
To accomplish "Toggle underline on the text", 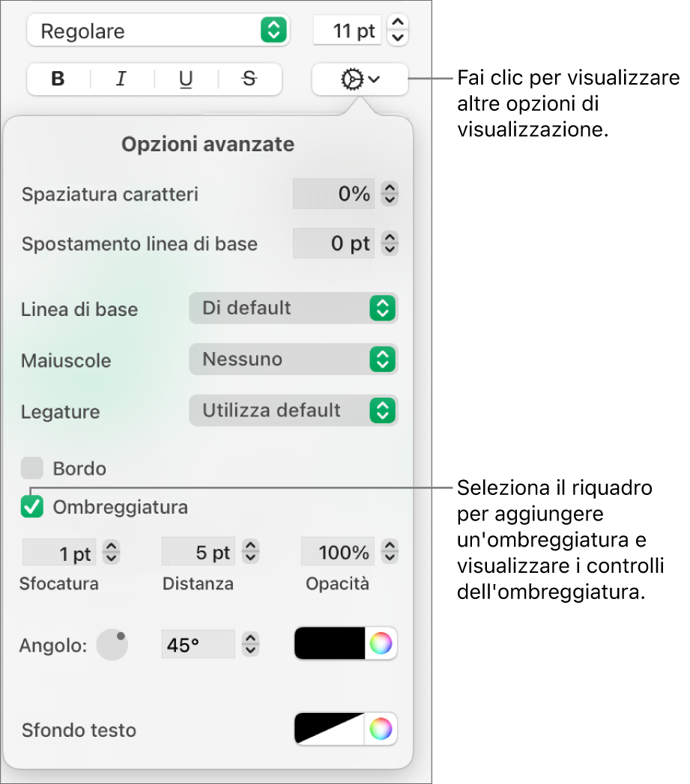I will [184, 79].
